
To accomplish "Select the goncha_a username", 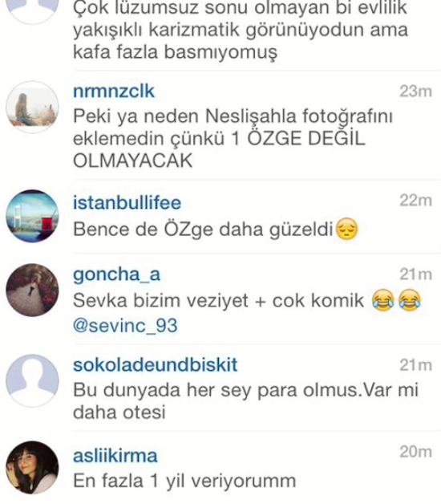I will (116, 275).
